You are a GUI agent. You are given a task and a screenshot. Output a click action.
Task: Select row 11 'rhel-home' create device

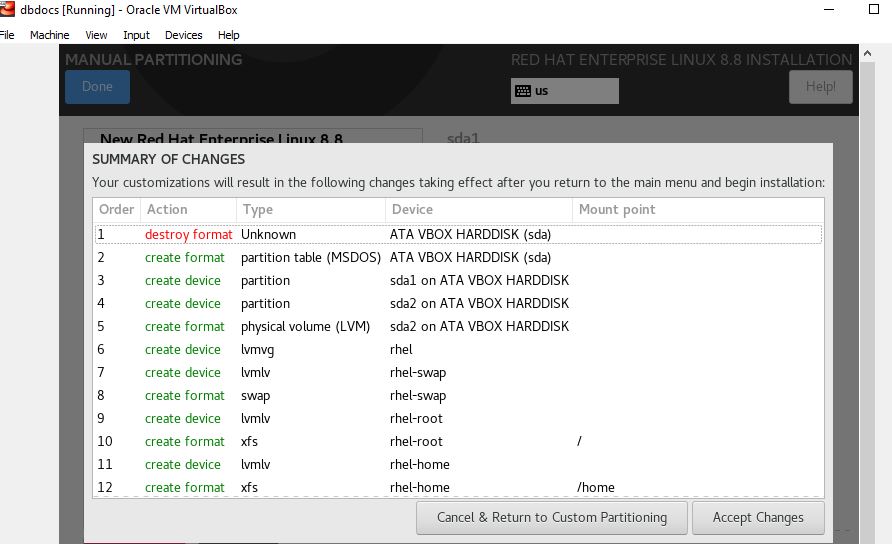tap(458, 464)
